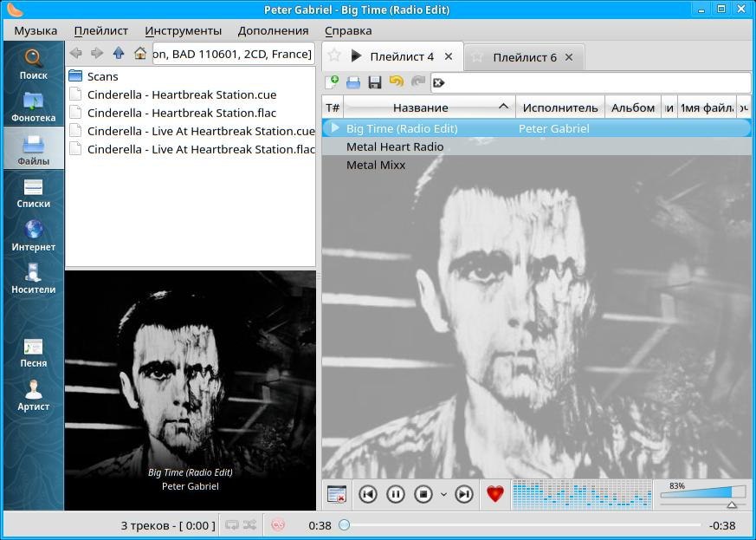Open stop-after dropdown arrow
Viewport: 756px width, 540px height.
coord(443,494)
